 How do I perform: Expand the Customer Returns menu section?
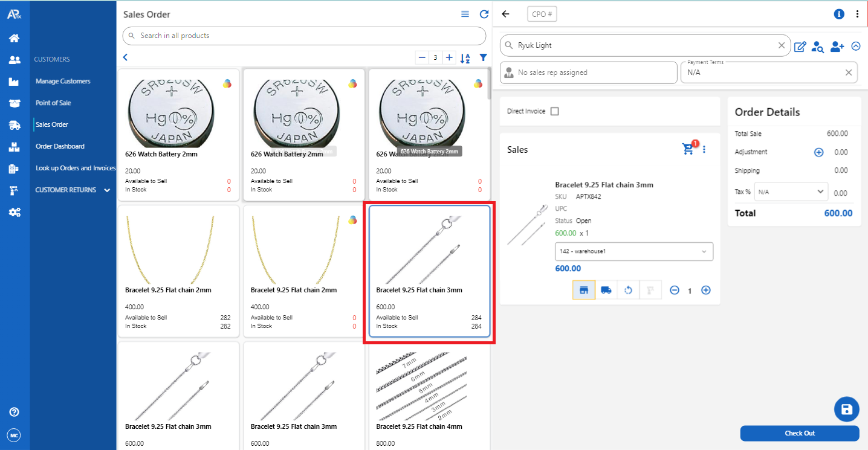[x=72, y=190]
